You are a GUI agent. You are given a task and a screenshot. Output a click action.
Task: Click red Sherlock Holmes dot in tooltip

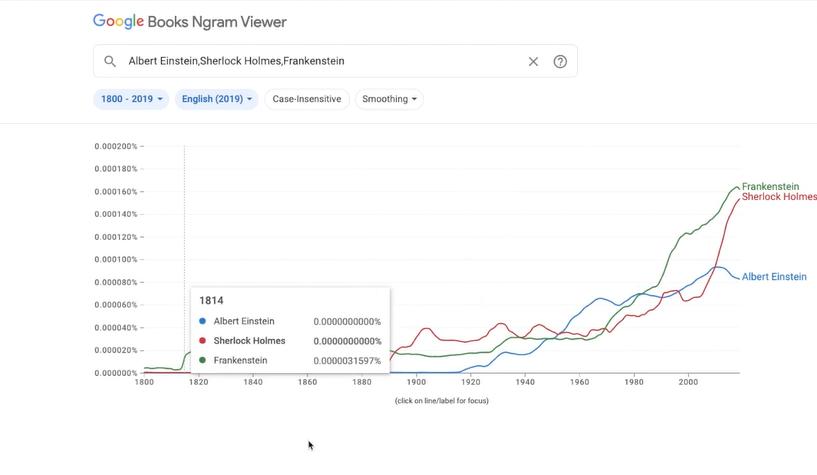202,341
